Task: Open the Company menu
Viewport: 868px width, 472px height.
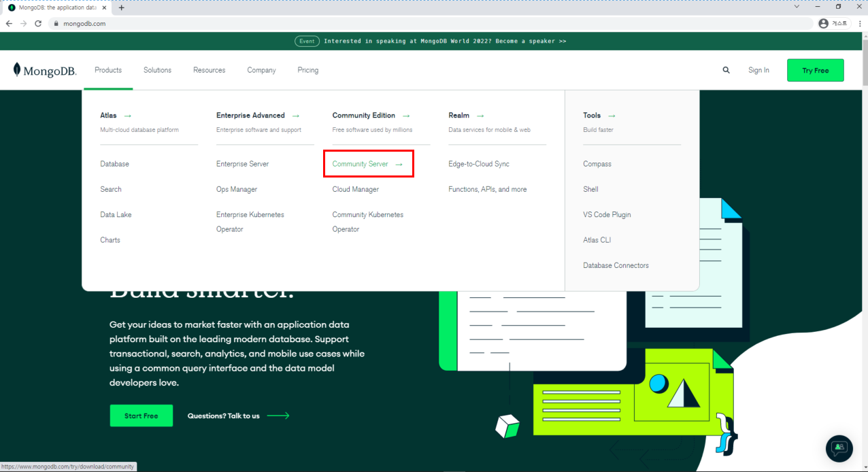Action: (x=261, y=70)
